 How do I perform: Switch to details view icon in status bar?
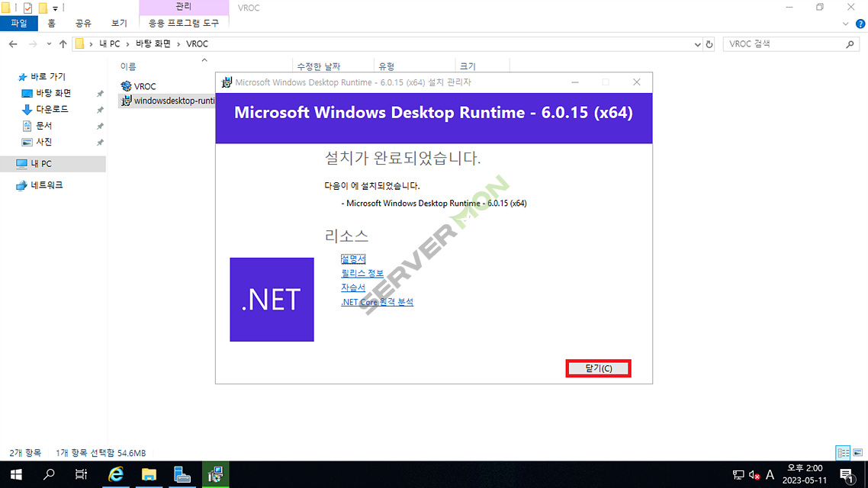[843, 453]
